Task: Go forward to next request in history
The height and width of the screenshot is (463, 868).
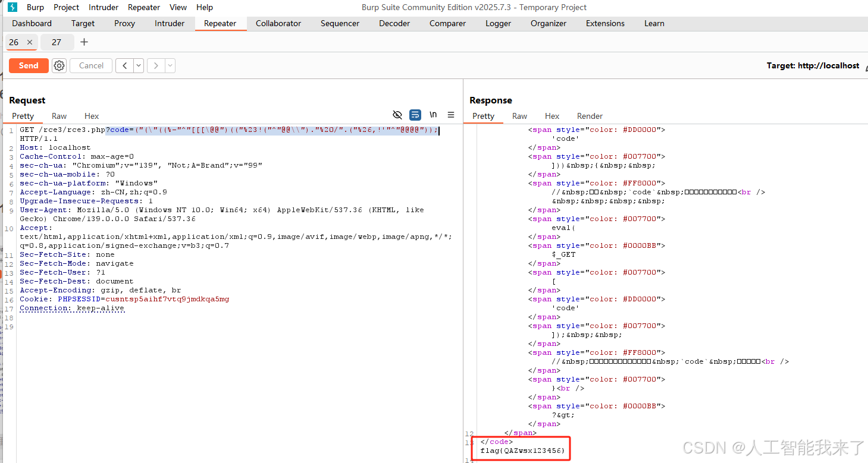Action: (x=156, y=66)
